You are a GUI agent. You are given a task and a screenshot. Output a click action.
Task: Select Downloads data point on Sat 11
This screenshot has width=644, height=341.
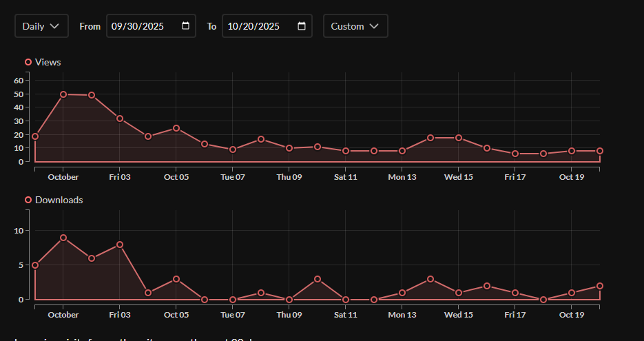click(x=346, y=300)
